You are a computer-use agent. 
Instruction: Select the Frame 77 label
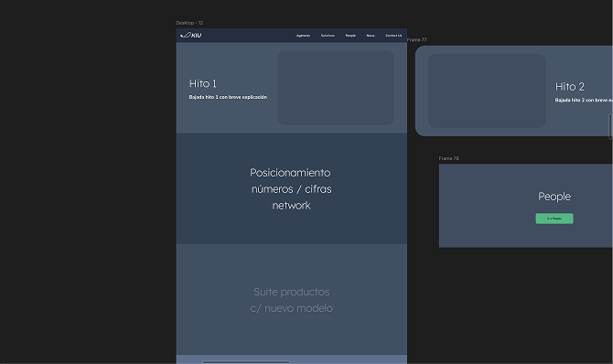click(x=416, y=40)
